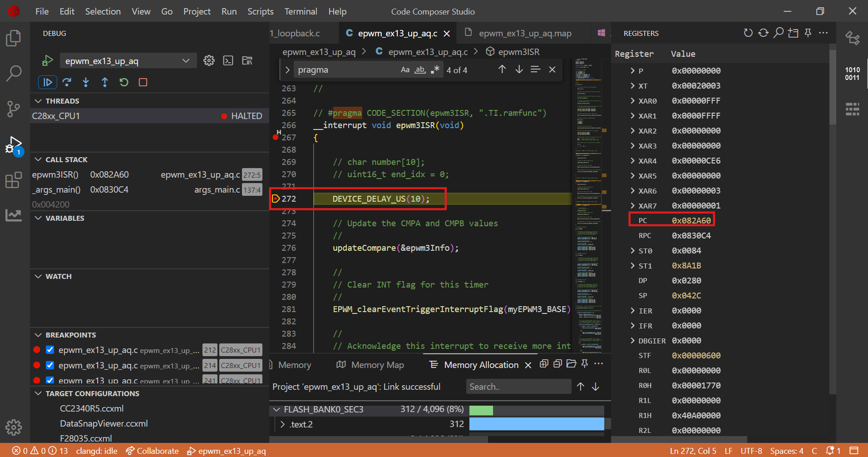Screen dimensions: 868x457
Task: Restart the debug session
Action: click(124, 82)
